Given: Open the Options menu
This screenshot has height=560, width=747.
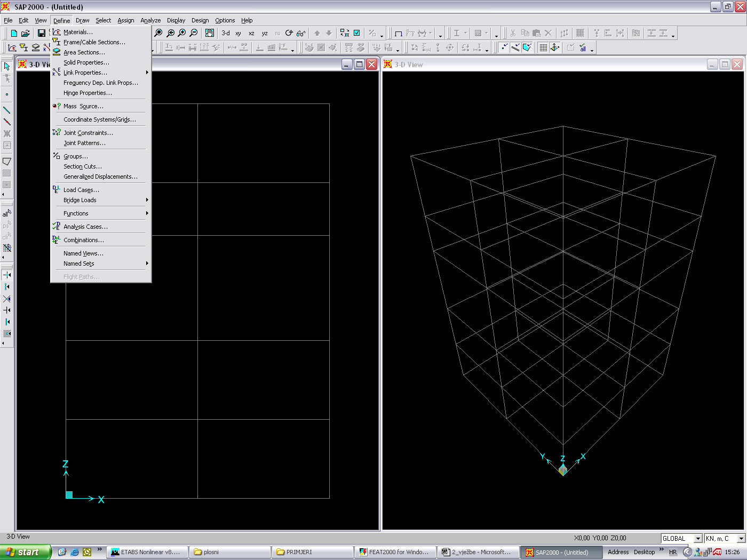Looking at the screenshot, I should pos(225,20).
